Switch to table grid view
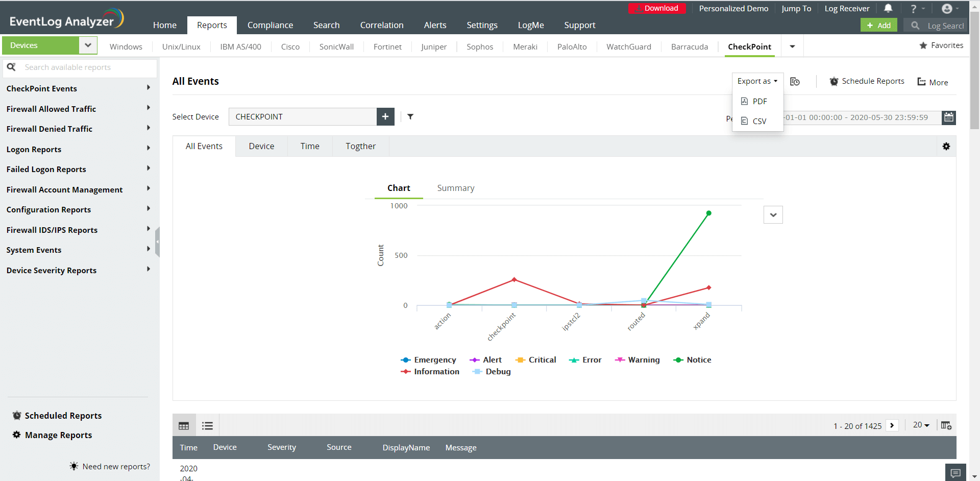The image size is (980, 481). [184, 425]
